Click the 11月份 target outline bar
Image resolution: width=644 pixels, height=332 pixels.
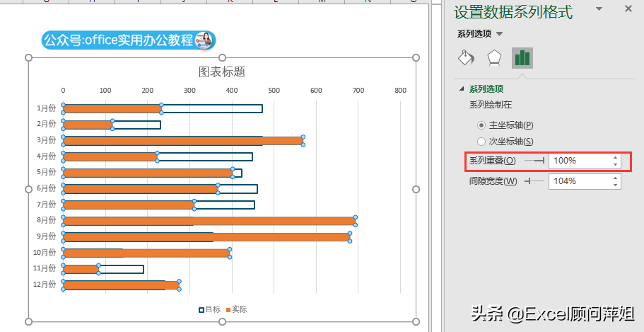(121, 269)
